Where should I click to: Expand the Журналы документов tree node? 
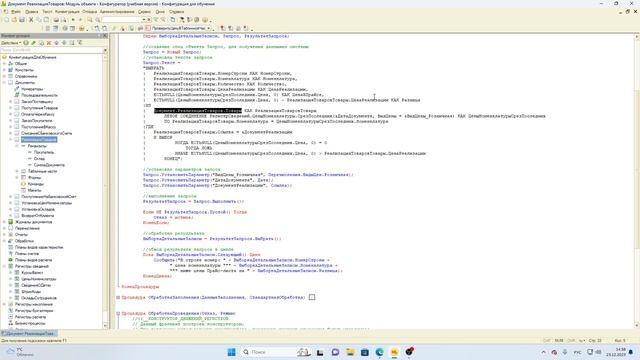4,222
